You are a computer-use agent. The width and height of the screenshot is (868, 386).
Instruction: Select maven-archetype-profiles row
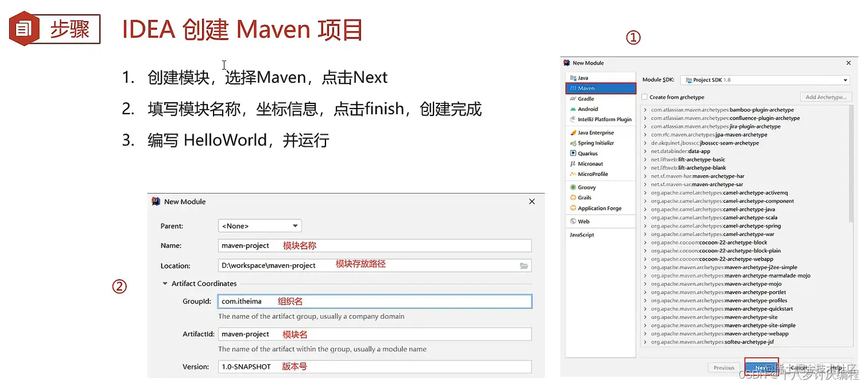point(744,300)
